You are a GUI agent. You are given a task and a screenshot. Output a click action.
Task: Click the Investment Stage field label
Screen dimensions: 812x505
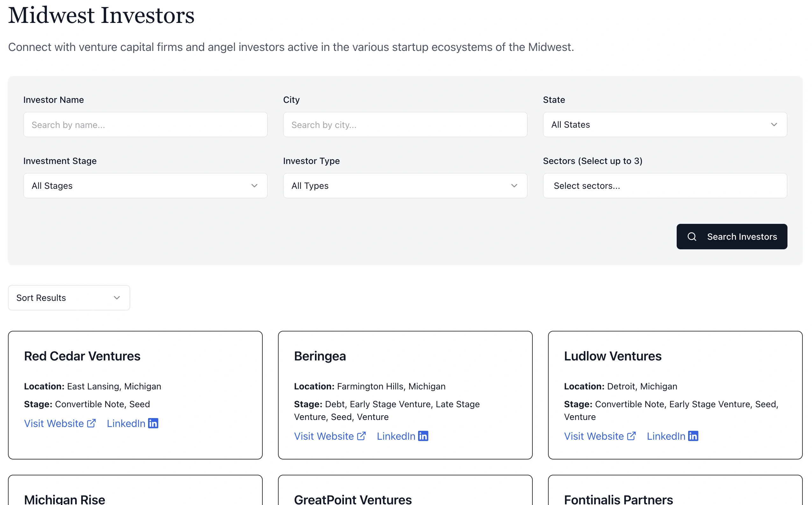(60, 161)
